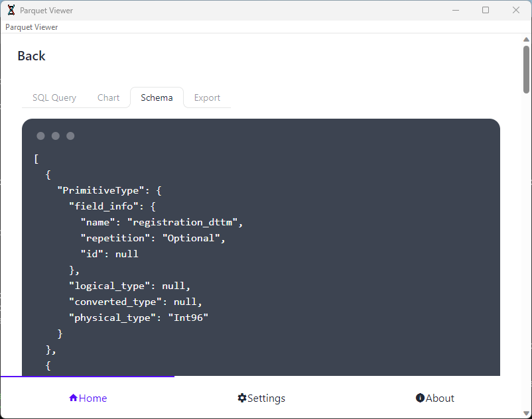
Task: Select the Schema tab
Action: 157,97
